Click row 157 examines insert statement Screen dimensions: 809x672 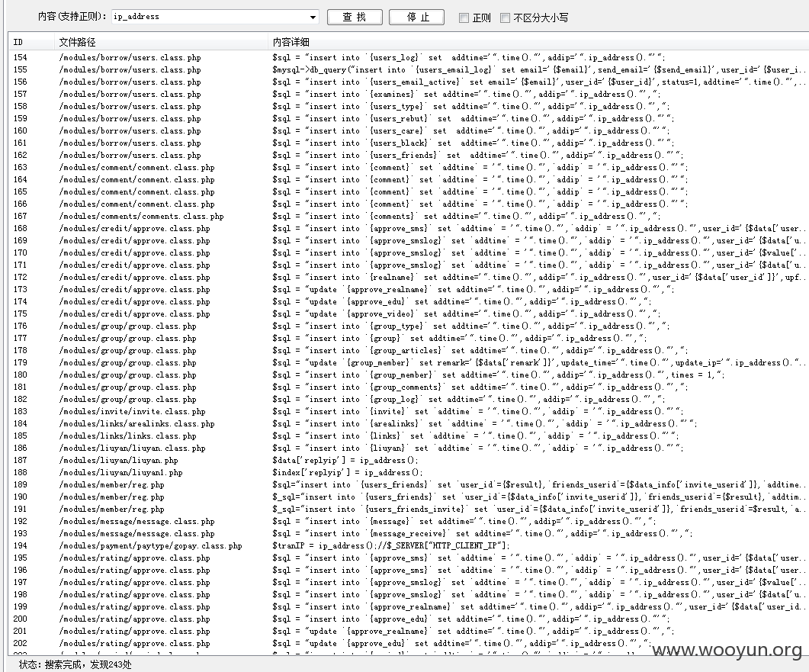tap(467, 94)
